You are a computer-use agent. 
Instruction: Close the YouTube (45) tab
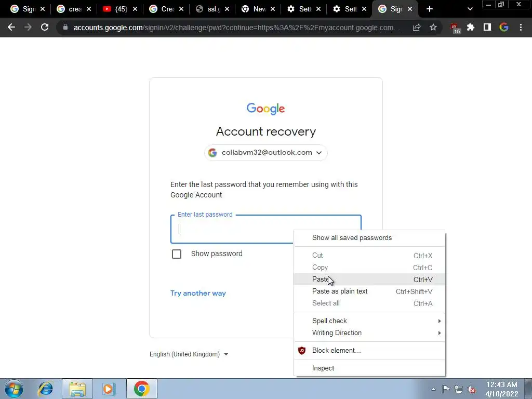[x=135, y=9]
